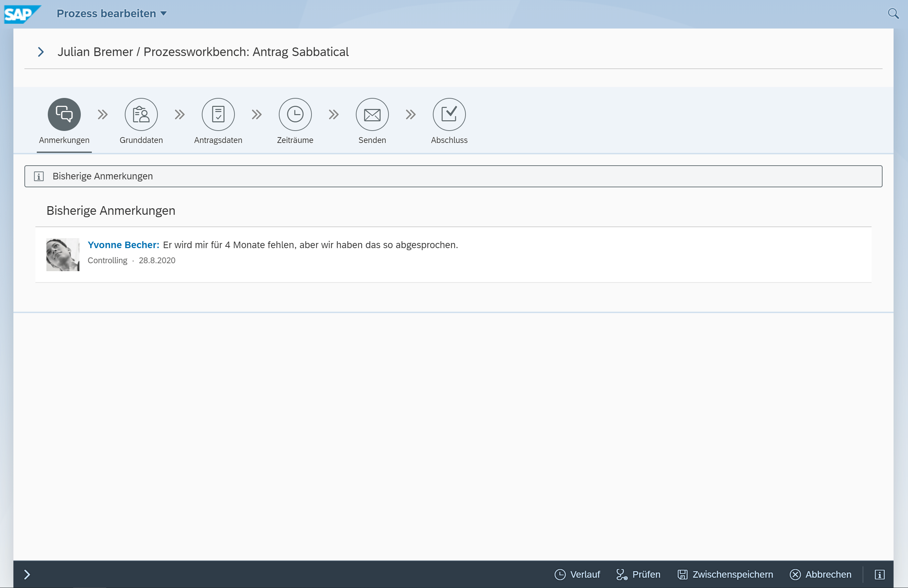
Task: Click the Grunddaten tab label
Action: (141, 140)
